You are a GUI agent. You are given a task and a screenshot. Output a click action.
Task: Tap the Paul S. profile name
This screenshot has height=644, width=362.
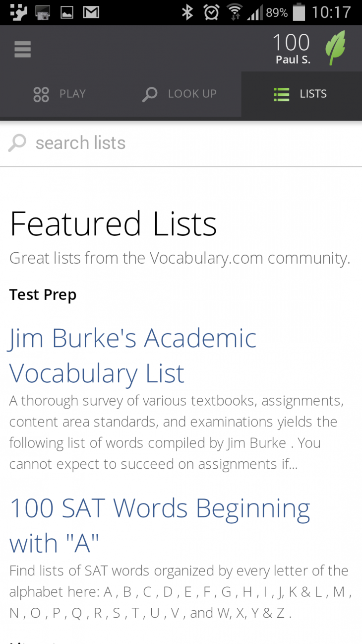pyautogui.click(x=293, y=60)
